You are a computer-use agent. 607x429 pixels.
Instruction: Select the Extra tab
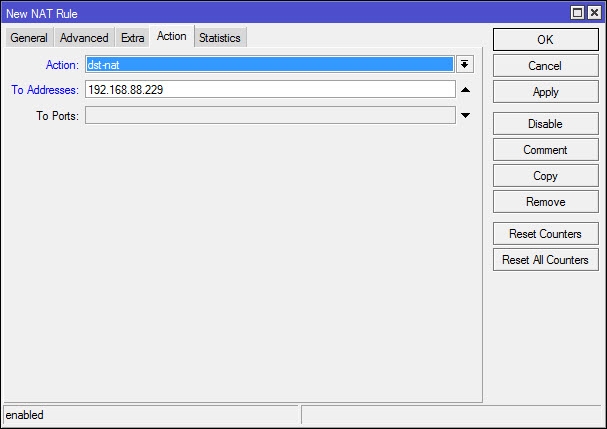132,38
